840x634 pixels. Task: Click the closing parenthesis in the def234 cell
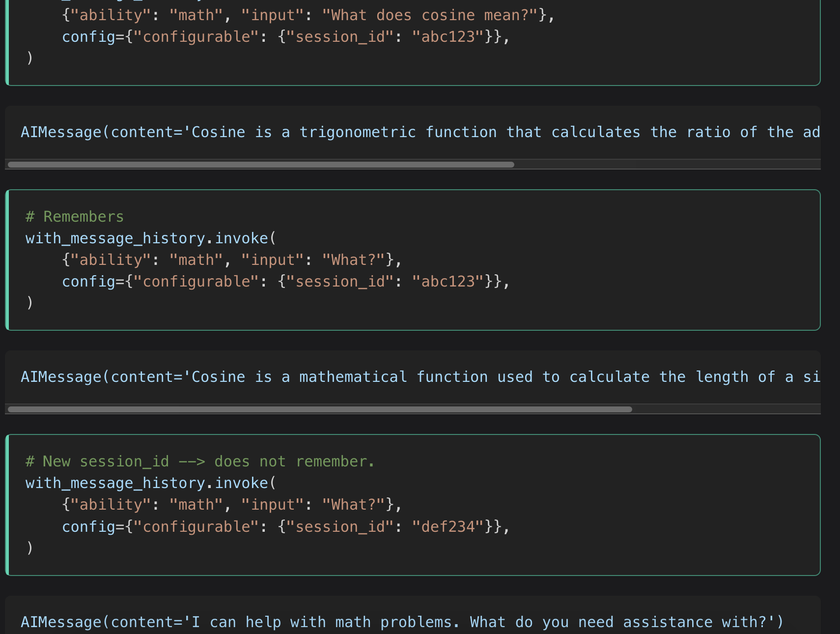coord(30,548)
